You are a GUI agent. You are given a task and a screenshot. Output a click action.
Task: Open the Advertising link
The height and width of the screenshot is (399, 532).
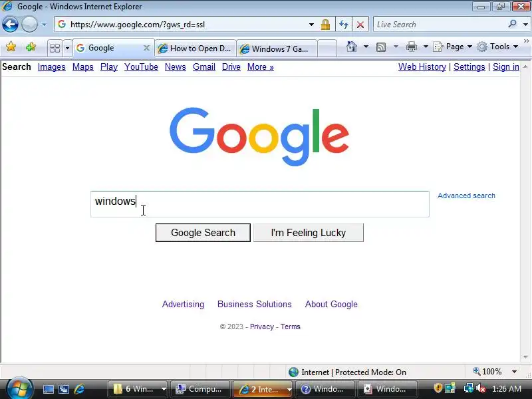click(x=184, y=304)
